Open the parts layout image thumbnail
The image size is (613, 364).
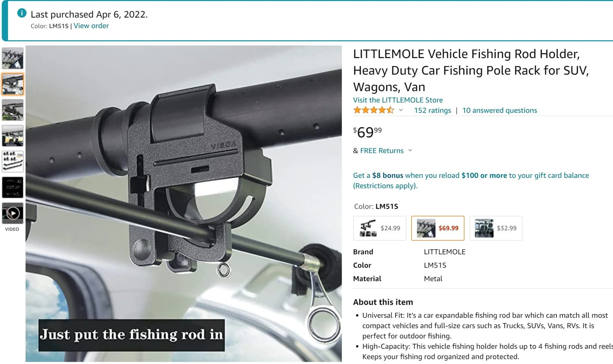point(13,162)
